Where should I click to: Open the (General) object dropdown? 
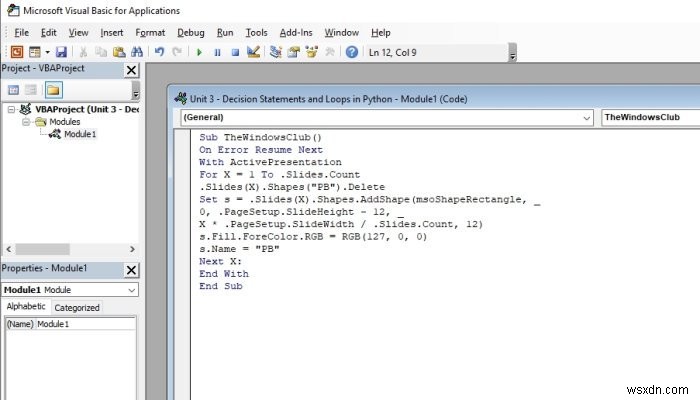(387, 117)
